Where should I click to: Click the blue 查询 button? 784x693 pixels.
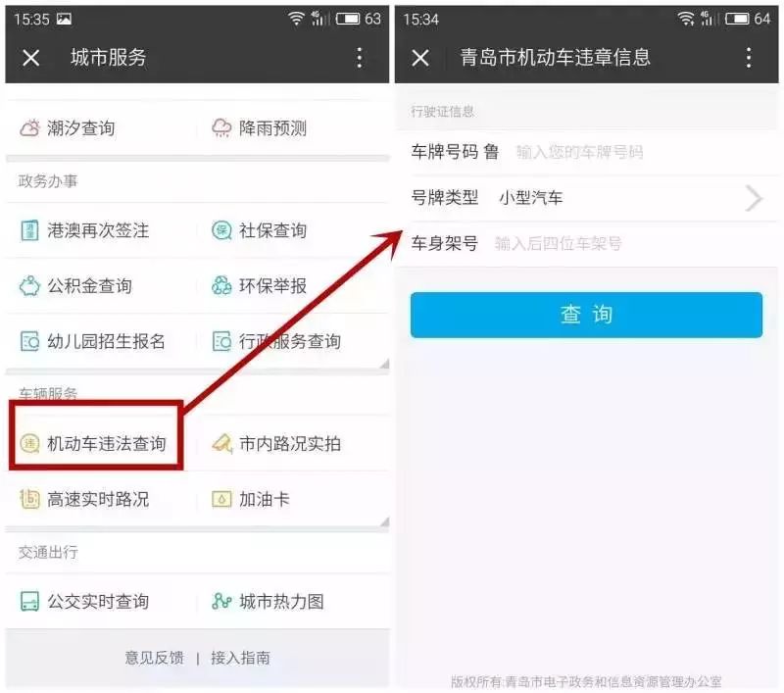586,315
